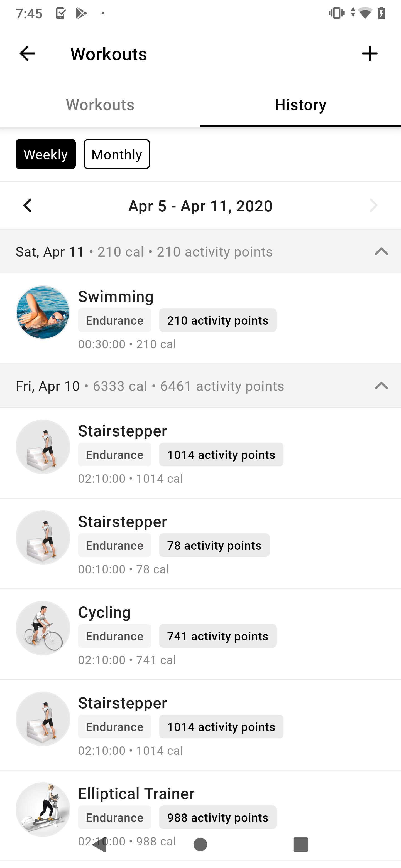Select the History tab

pyautogui.click(x=300, y=105)
